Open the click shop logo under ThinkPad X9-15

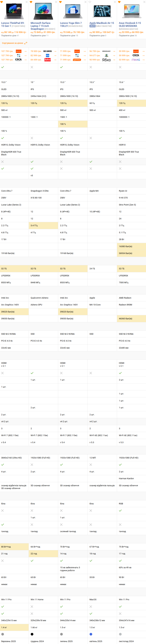pos(19,60)
